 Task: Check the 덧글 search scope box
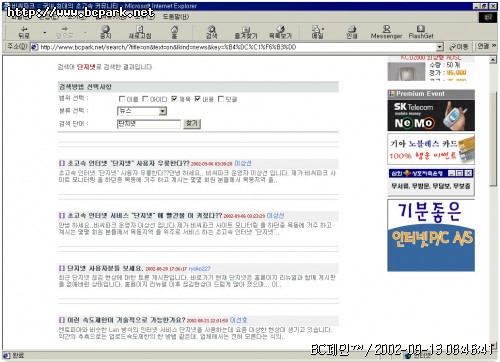[221, 99]
